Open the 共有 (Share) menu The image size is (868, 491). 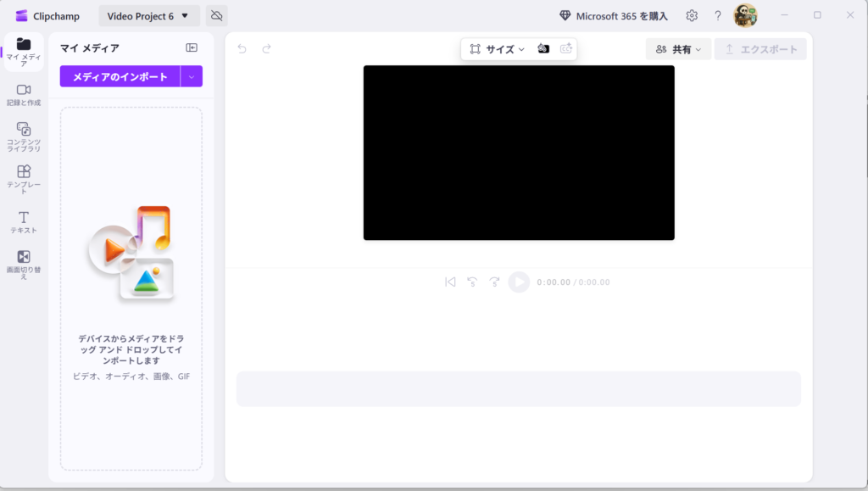point(678,49)
